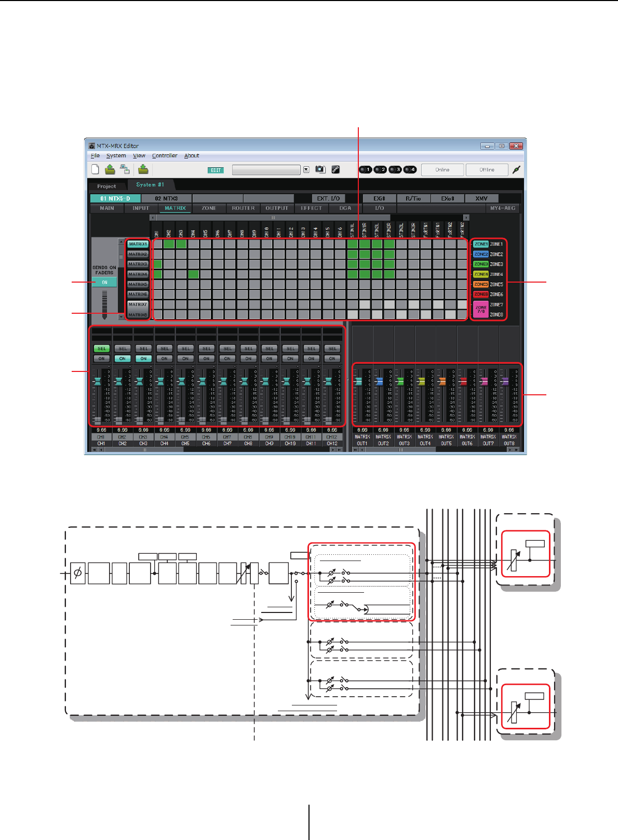This screenshot has width=618, height=840.
Task: Toggle the ON button of CH3 strip
Action: point(143,358)
